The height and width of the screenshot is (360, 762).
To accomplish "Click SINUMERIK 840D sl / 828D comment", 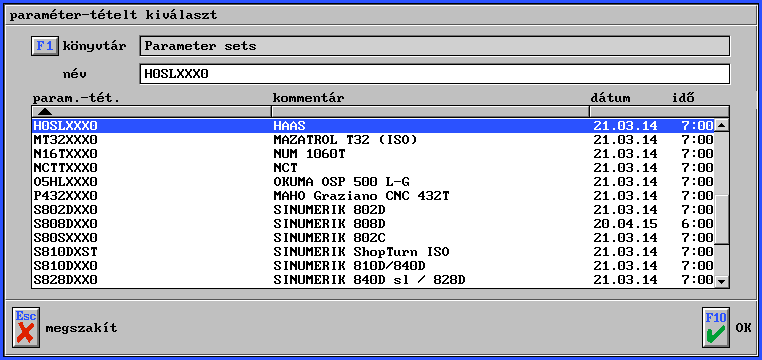I will pos(369,280).
